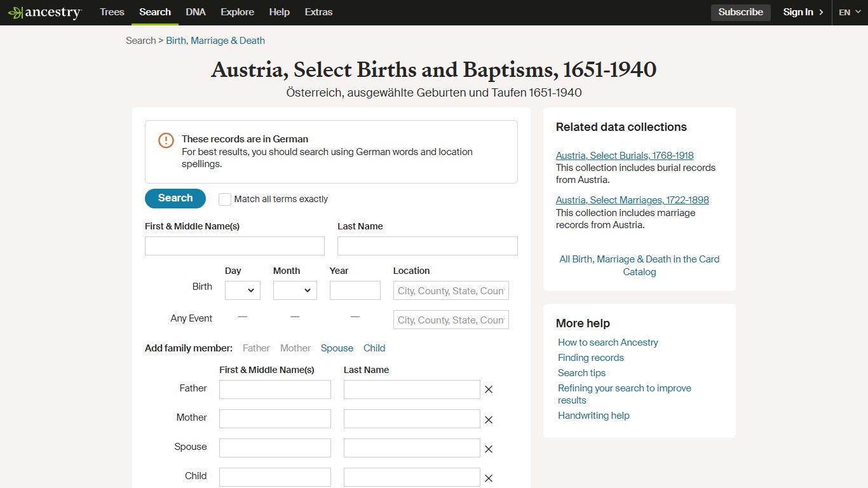Open All Birth, Marriage & Death Card Catalog
Screen dimensions: 868x488
(639, 266)
